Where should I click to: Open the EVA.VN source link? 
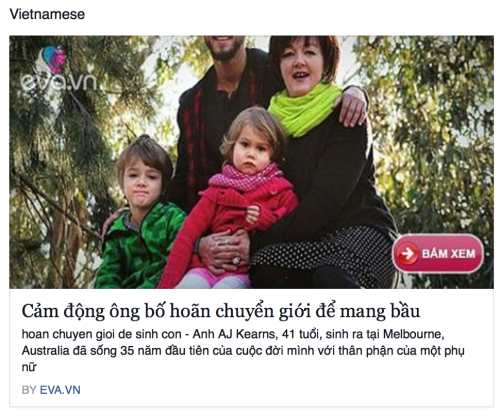[60, 390]
